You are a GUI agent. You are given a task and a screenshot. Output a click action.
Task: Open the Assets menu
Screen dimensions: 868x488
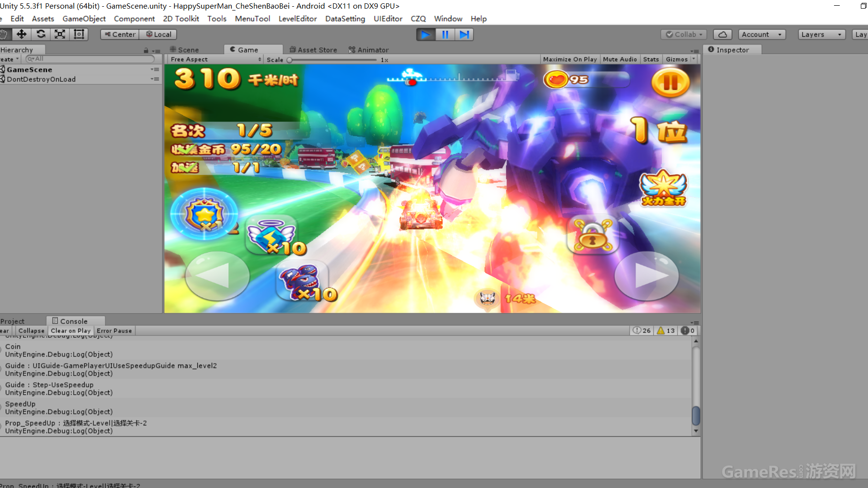(x=43, y=19)
